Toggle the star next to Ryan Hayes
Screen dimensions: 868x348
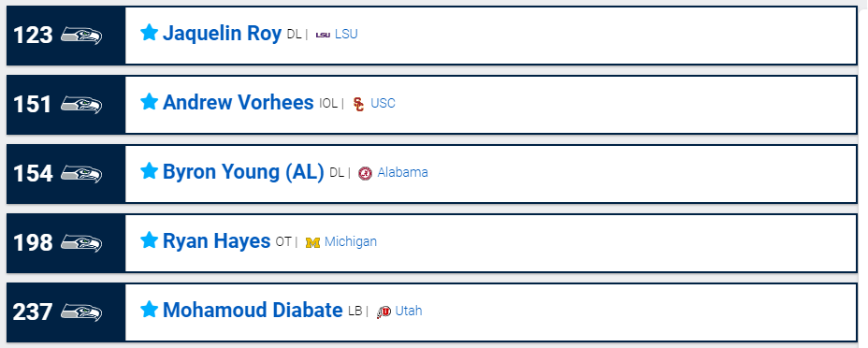(149, 240)
